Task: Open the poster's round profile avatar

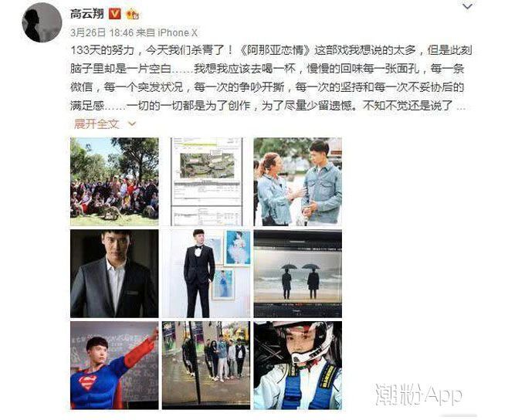Action: (42, 22)
